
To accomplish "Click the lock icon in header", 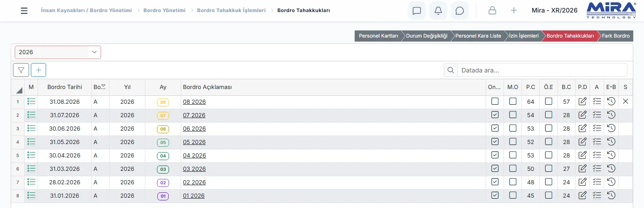I will coord(492,10).
